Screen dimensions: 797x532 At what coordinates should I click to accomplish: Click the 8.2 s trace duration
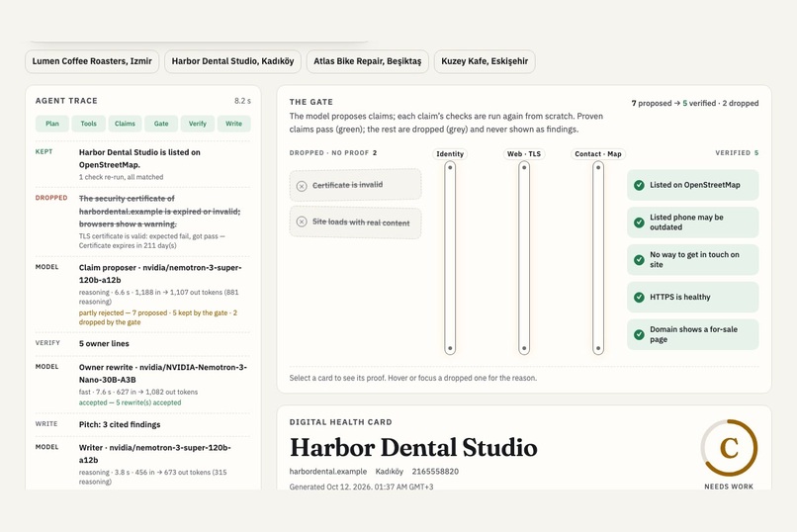[x=242, y=101]
